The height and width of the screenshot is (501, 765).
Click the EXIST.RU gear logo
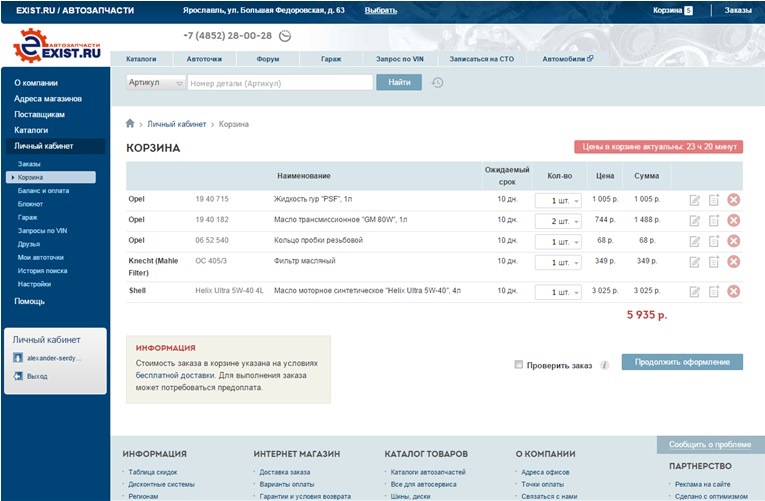coord(57,46)
